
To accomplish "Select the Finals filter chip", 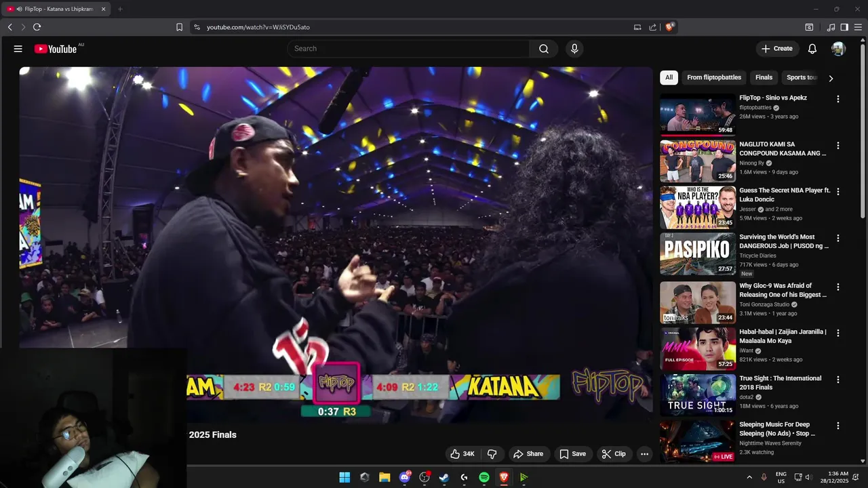I will coord(764,77).
